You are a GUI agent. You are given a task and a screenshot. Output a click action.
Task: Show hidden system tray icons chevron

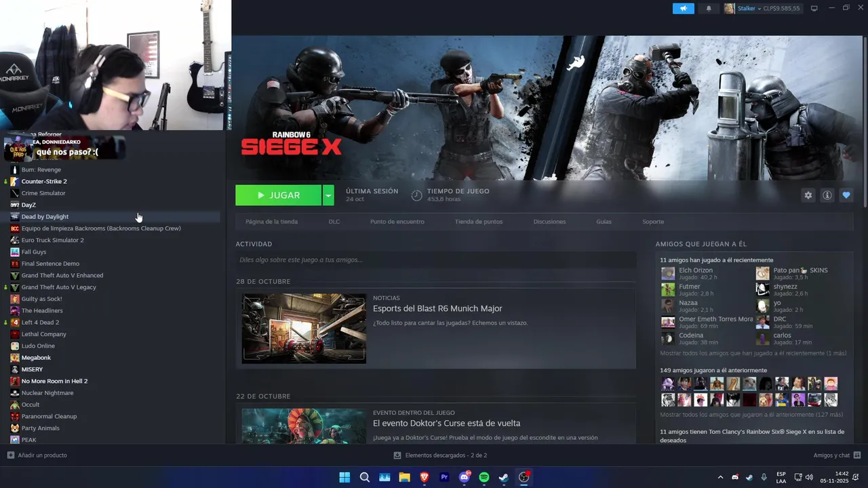tap(720, 477)
